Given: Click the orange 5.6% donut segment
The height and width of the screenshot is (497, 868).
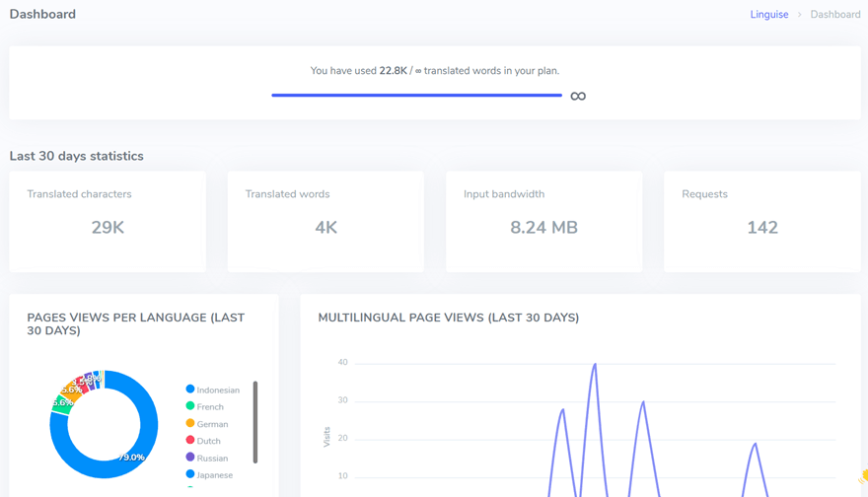Looking at the screenshot, I should [71, 390].
